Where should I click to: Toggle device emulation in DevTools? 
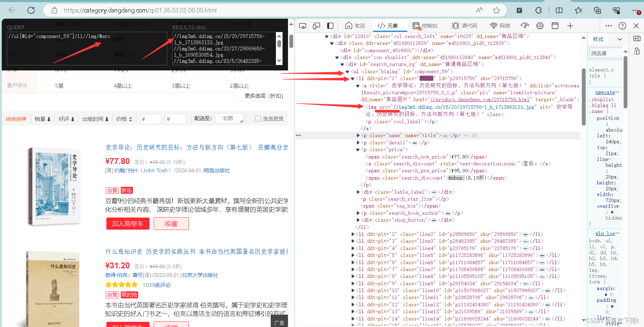(317, 26)
